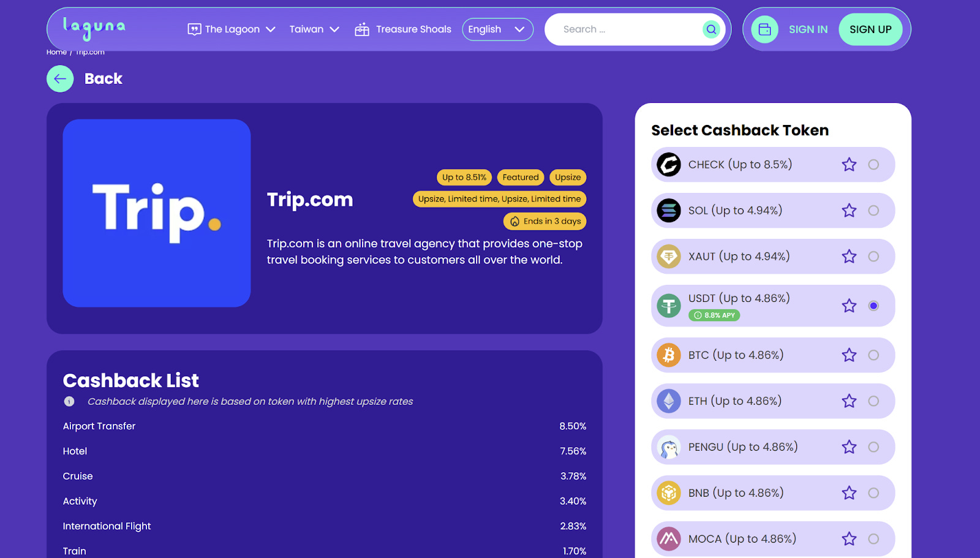Click the MOCA token logo

[669, 539]
